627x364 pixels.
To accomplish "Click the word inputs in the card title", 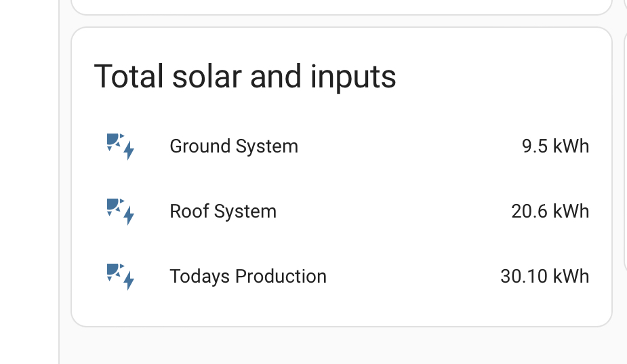I will click(x=353, y=78).
